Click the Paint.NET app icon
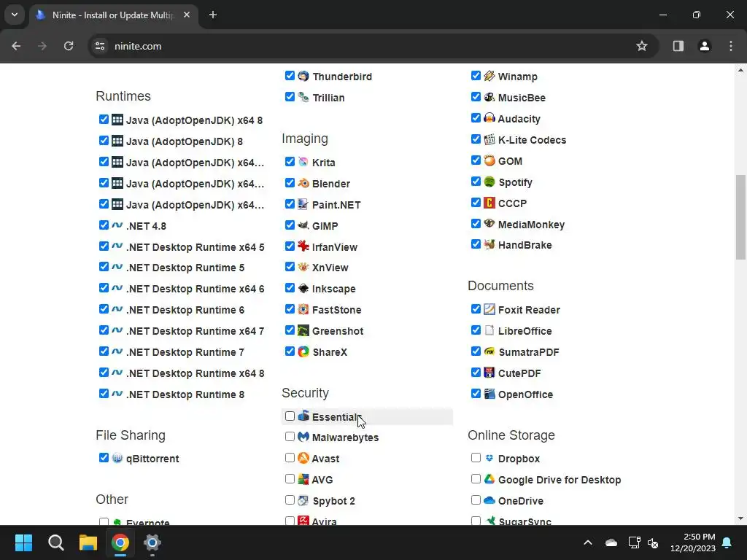This screenshot has width=747, height=560. click(303, 204)
